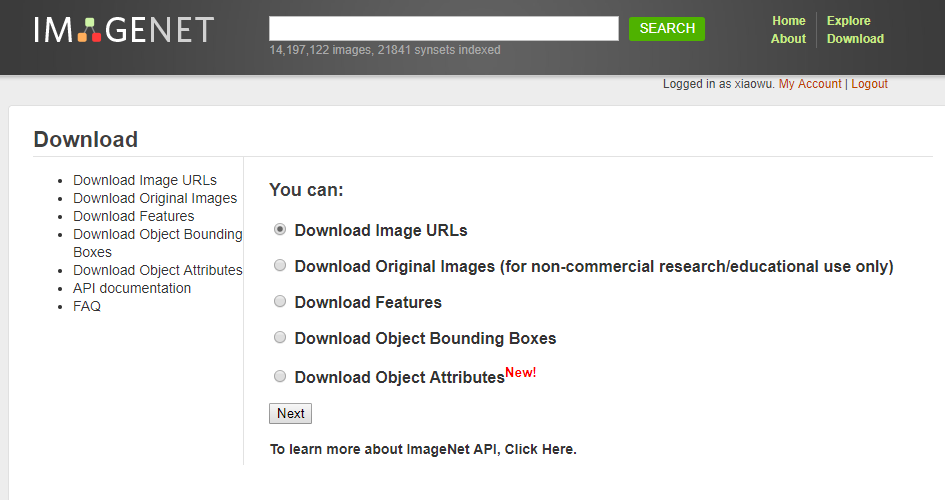Open the FAQ sidebar link
Screen dimensions: 945x500
pyautogui.click(x=87, y=306)
